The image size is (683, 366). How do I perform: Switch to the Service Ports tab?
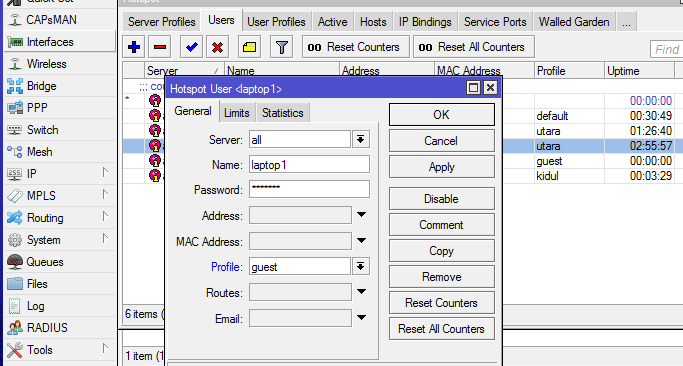coord(495,22)
